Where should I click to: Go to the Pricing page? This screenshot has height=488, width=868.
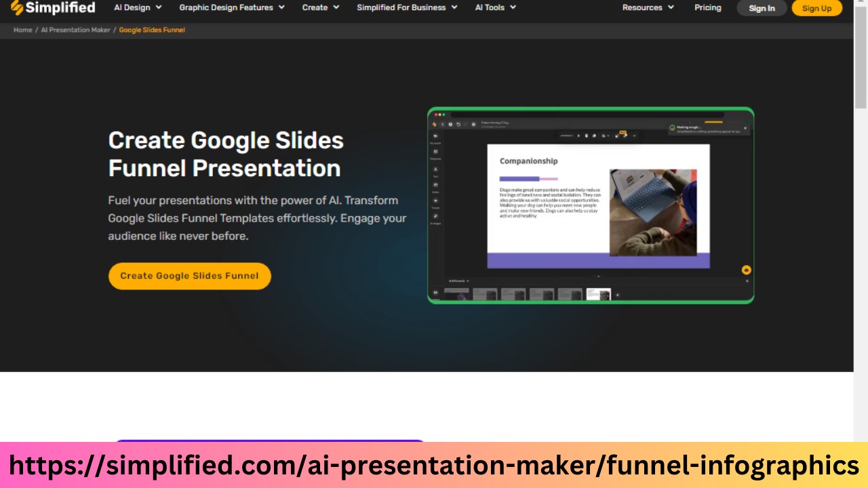[x=708, y=7]
